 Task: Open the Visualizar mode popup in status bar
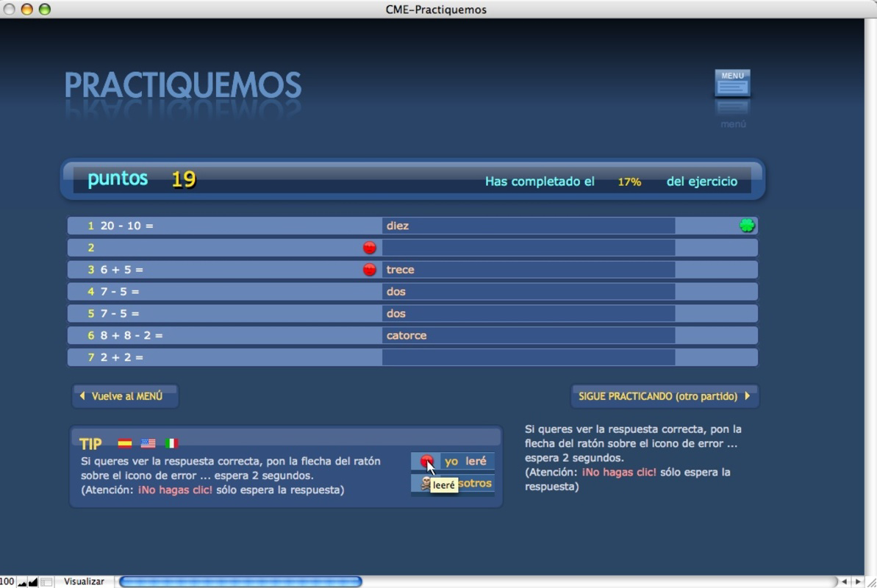[x=84, y=582]
